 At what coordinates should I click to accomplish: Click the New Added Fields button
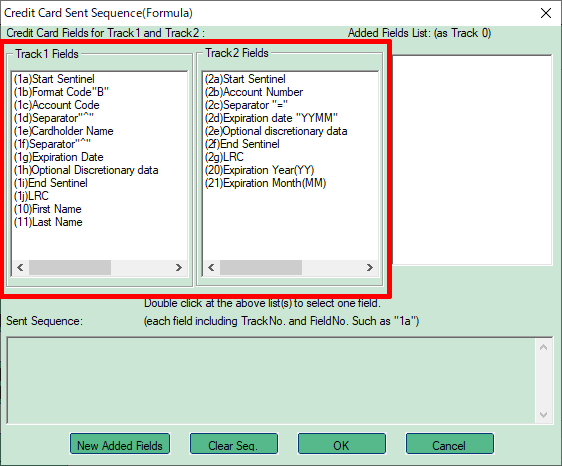coord(120,444)
